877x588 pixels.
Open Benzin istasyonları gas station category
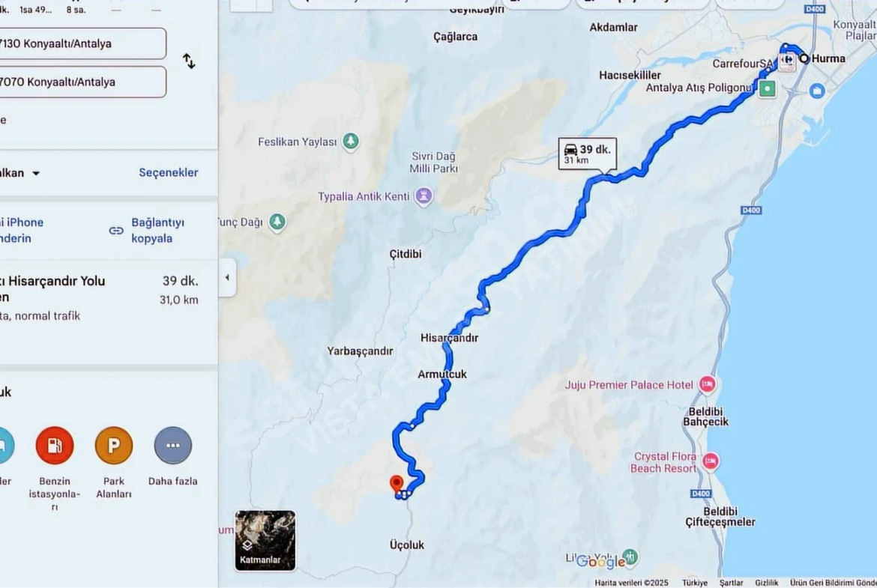click(55, 446)
